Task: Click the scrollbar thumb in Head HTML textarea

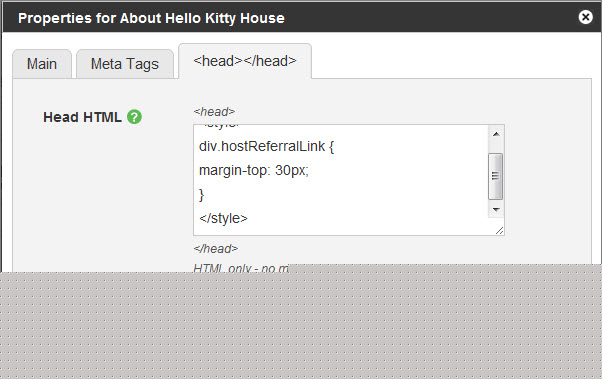Action: pos(496,176)
